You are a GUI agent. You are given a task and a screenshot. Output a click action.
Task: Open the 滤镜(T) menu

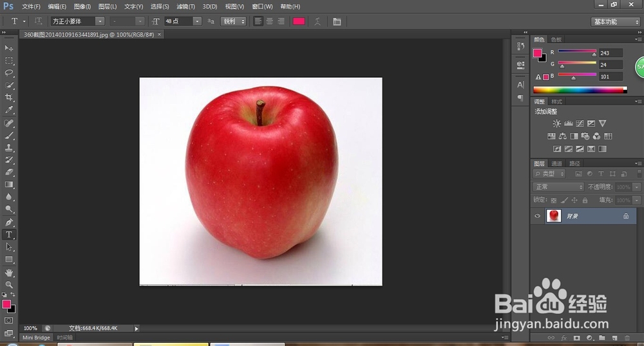pyautogui.click(x=185, y=6)
